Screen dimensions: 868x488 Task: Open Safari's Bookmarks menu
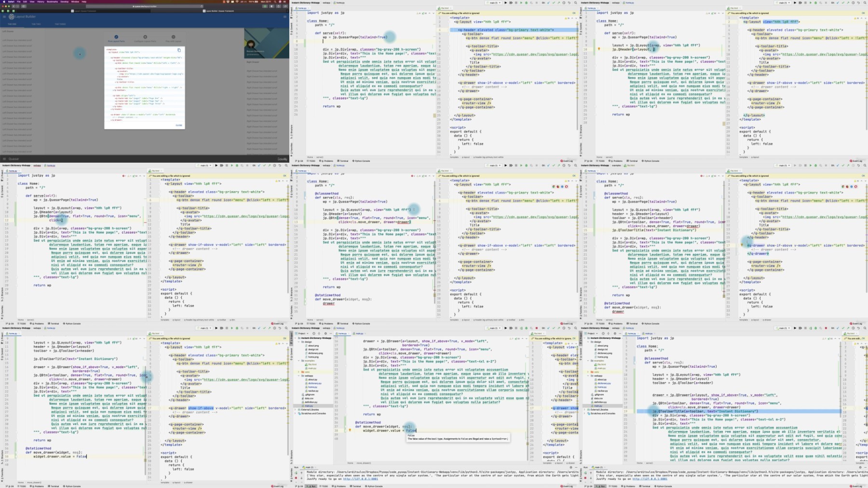pyautogui.click(x=53, y=1)
